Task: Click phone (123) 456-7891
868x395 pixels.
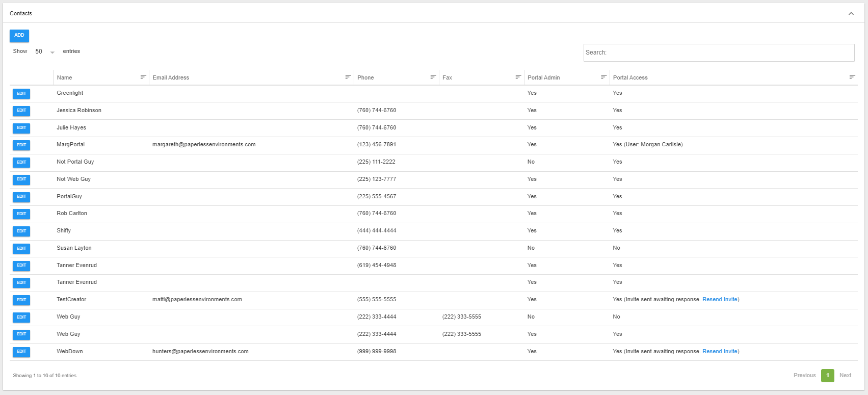Action: [377, 145]
